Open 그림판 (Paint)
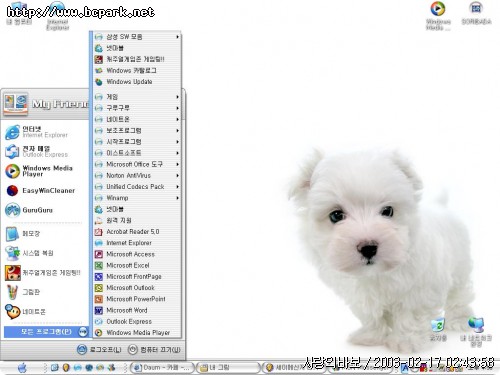Viewport: 500px width, 375px height. [x=45, y=292]
